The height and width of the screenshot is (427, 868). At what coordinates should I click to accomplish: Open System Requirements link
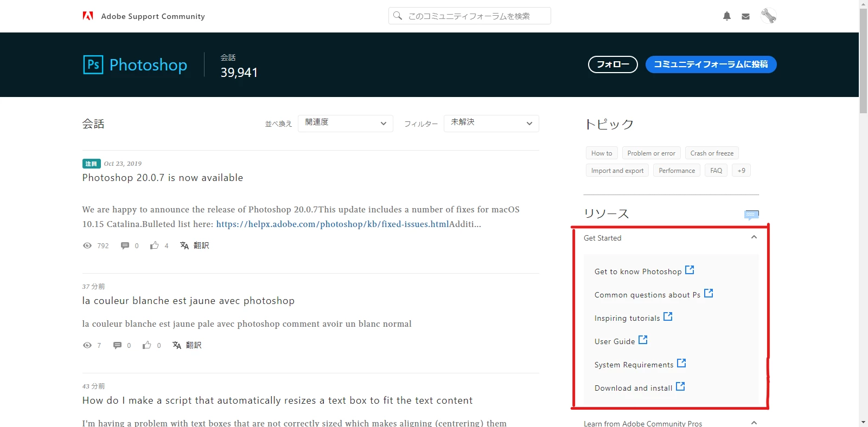coord(634,365)
